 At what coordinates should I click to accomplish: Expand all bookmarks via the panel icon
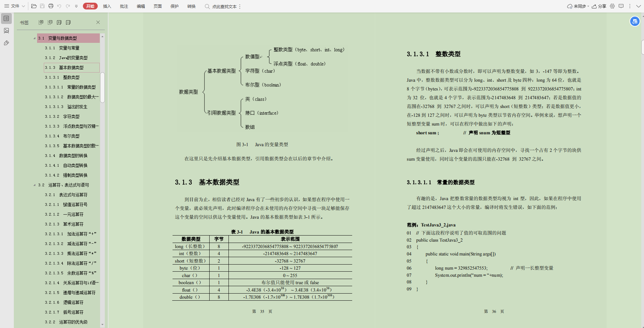(41, 22)
